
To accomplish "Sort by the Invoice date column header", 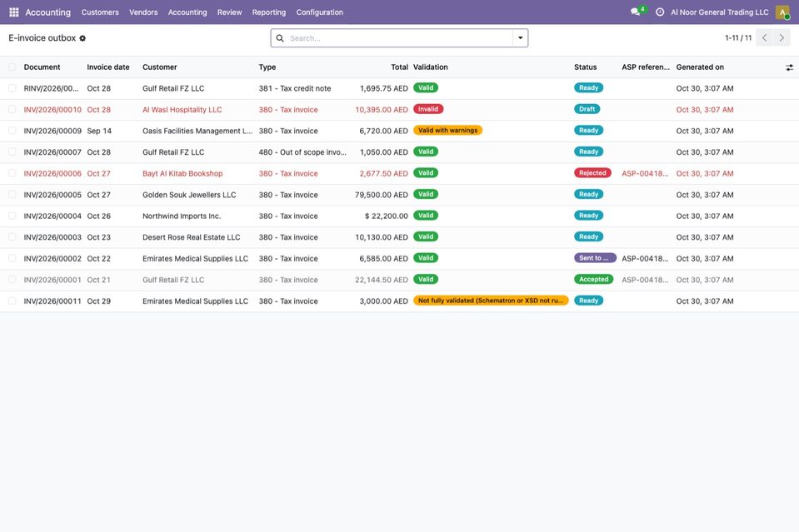I will coord(108,67).
